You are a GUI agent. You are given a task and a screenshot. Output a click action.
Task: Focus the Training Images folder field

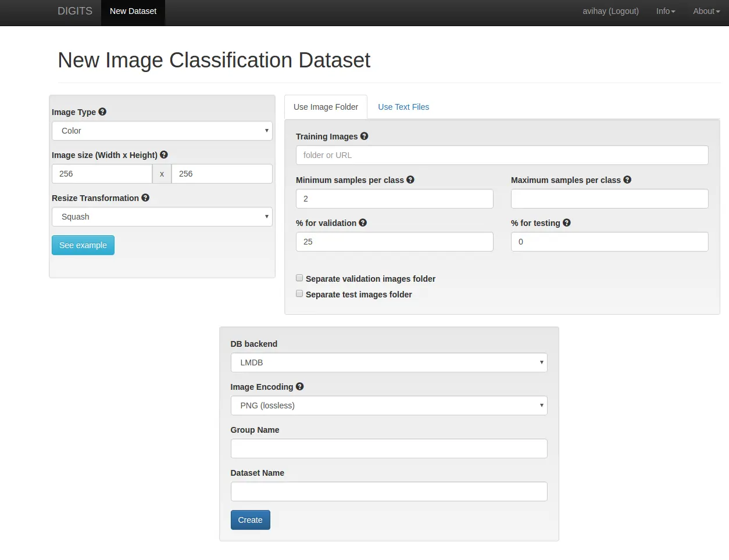502,155
